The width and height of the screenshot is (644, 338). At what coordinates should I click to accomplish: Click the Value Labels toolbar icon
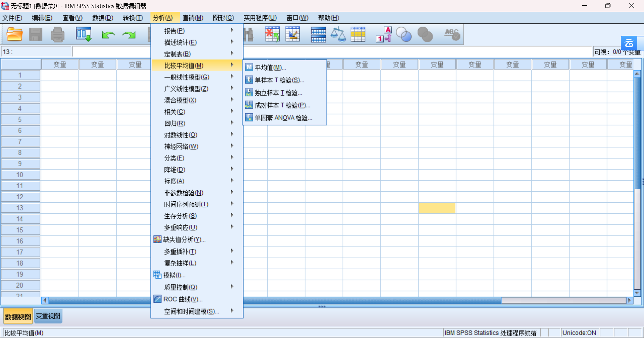[x=384, y=34]
